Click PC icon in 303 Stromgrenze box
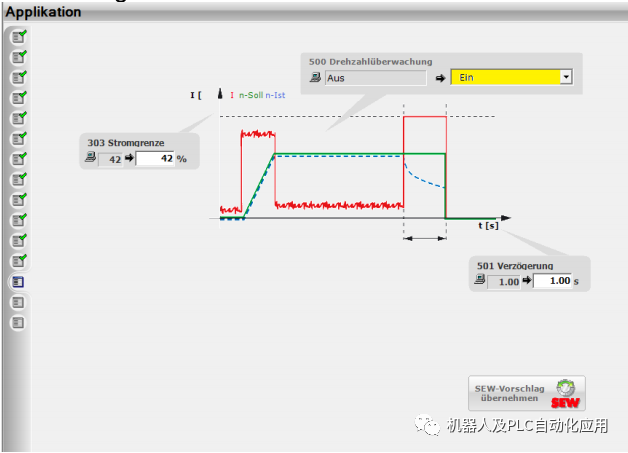 click(91, 157)
